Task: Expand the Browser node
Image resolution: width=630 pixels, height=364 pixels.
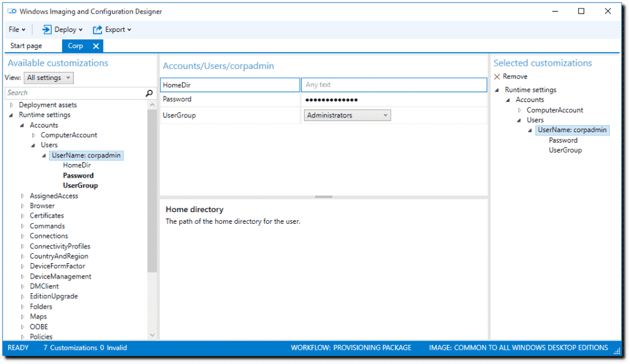Action: point(23,206)
